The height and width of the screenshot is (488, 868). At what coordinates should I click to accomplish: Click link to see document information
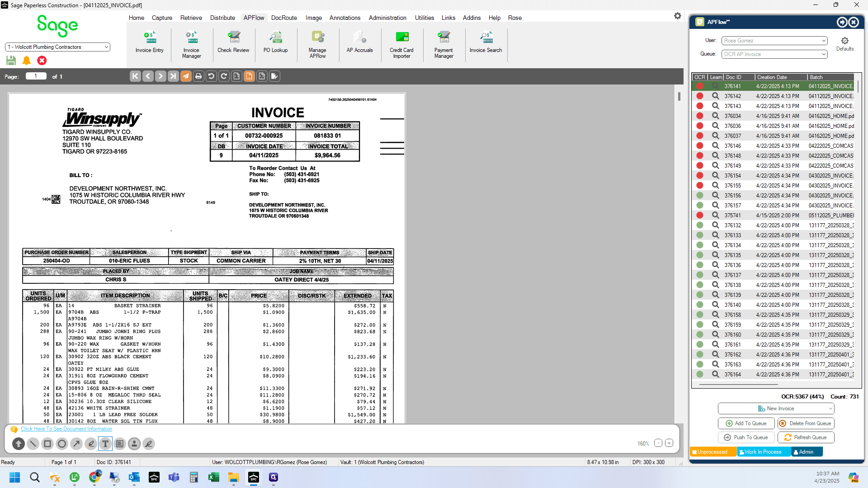pos(66,429)
